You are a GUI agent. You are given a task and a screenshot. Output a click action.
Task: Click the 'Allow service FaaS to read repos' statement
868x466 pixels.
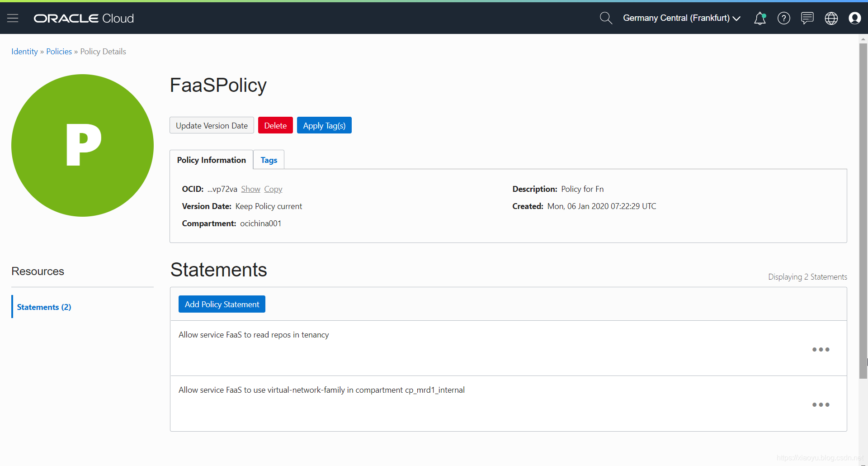click(x=254, y=335)
